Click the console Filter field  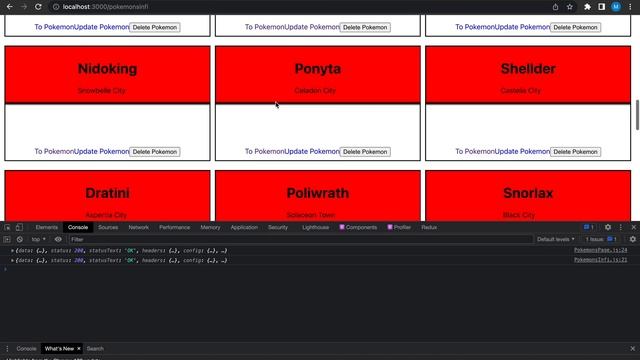(x=300, y=239)
